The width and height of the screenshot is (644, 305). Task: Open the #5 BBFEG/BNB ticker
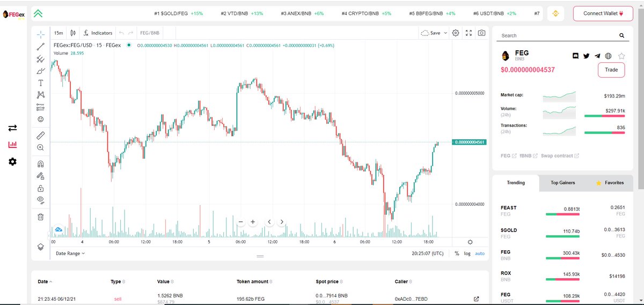click(x=432, y=13)
